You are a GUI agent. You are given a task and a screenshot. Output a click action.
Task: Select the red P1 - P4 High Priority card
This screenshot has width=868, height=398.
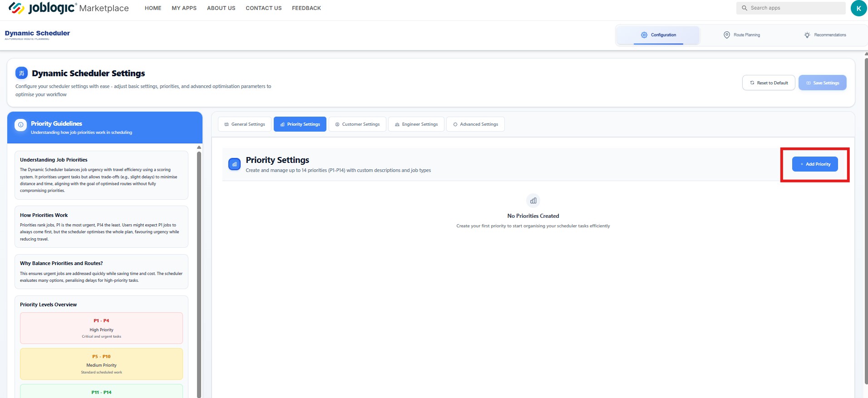coord(101,328)
